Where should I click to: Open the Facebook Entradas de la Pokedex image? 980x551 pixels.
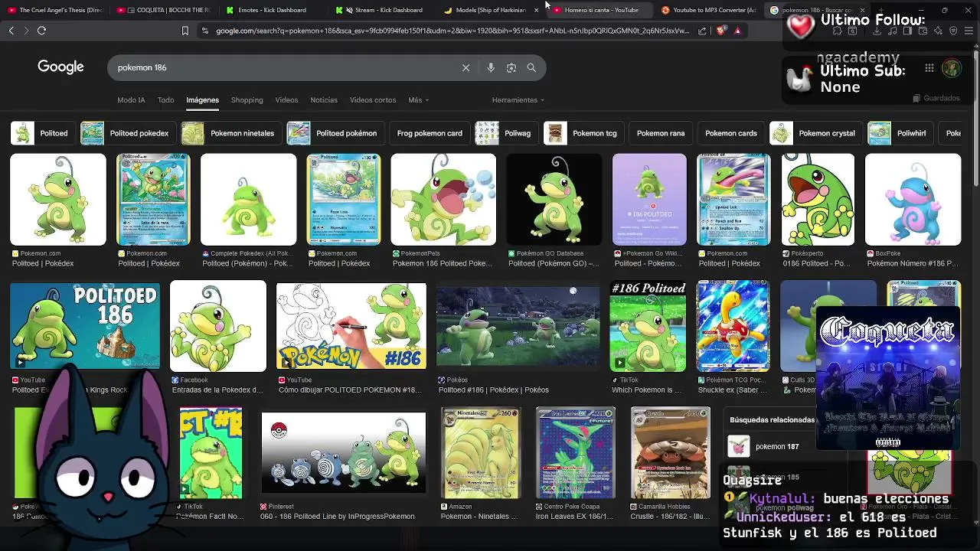pyautogui.click(x=218, y=326)
